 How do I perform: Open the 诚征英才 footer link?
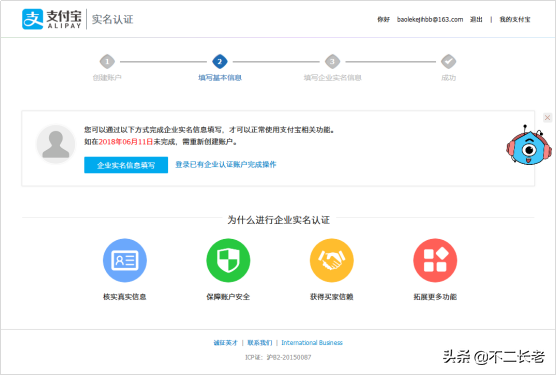225,343
